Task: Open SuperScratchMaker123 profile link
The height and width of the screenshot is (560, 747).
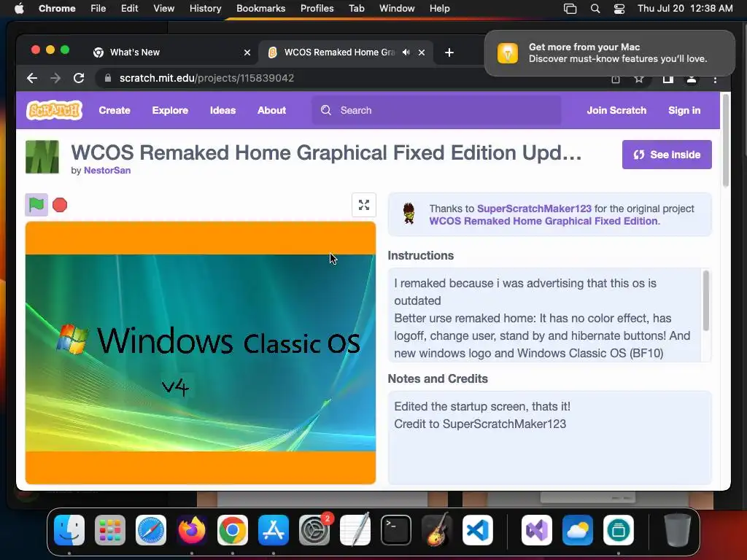Action: [x=534, y=209]
